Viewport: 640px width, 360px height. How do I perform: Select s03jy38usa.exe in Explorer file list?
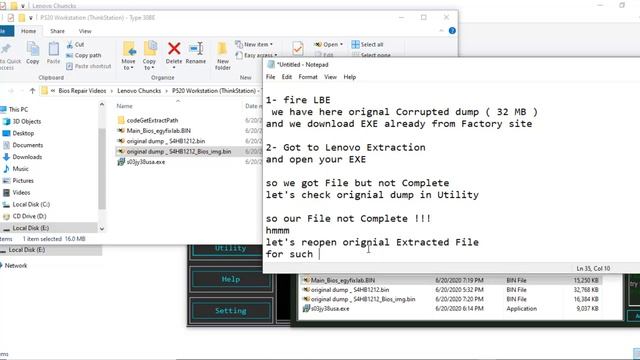[141, 162]
